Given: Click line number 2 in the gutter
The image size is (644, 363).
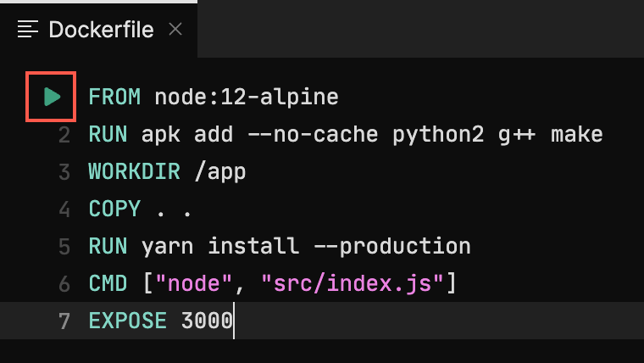Looking at the screenshot, I should 65,134.
